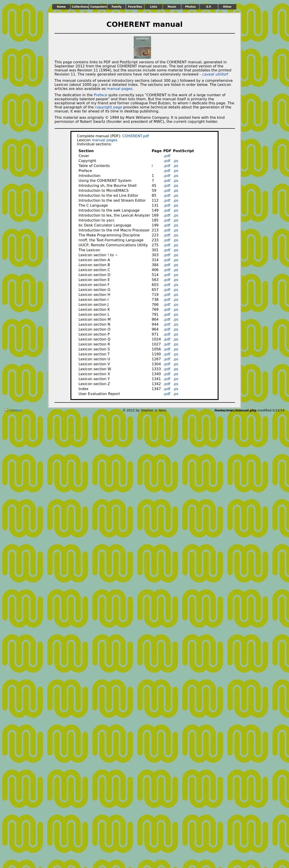Open Make Programming Discipline .pdf link
This screenshot has height=868, width=289.
coord(167,235)
